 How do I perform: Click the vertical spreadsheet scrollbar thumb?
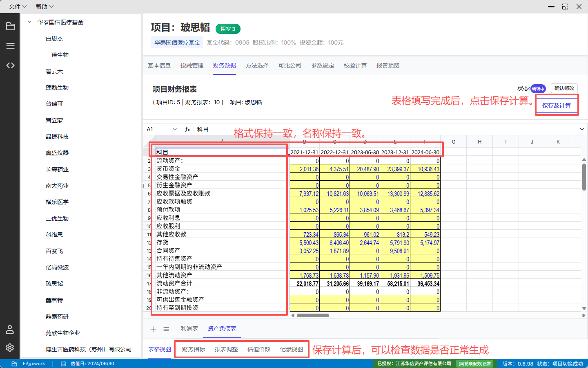click(584, 177)
